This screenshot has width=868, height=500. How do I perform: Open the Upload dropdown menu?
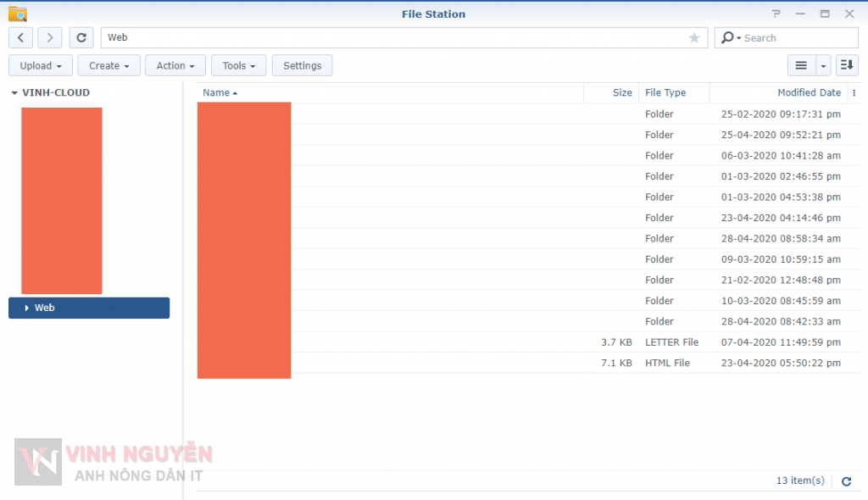tap(40, 65)
